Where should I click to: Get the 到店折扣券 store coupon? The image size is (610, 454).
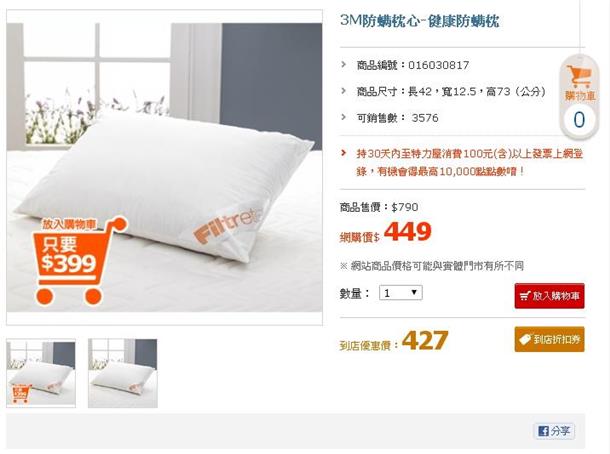[549, 339]
